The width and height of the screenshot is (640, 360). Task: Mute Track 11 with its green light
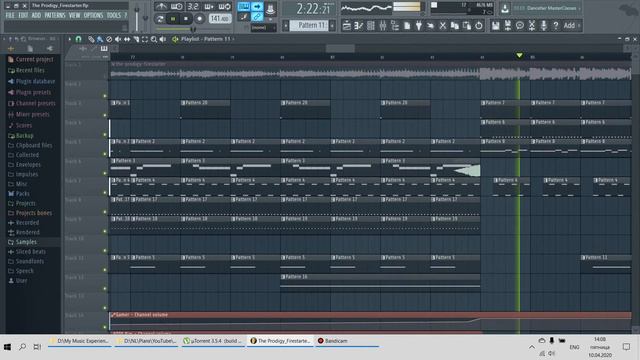point(105,270)
